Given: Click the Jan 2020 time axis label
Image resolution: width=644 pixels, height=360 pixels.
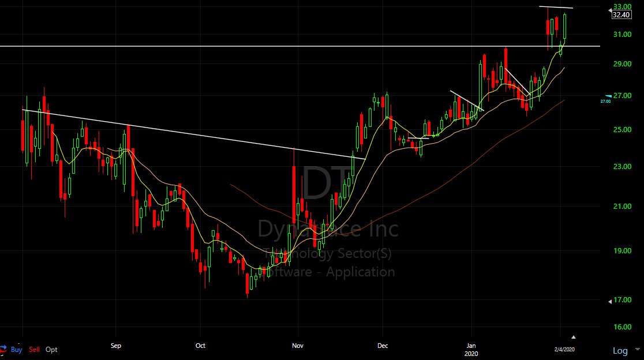Looking at the screenshot, I should click(x=471, y=350).
